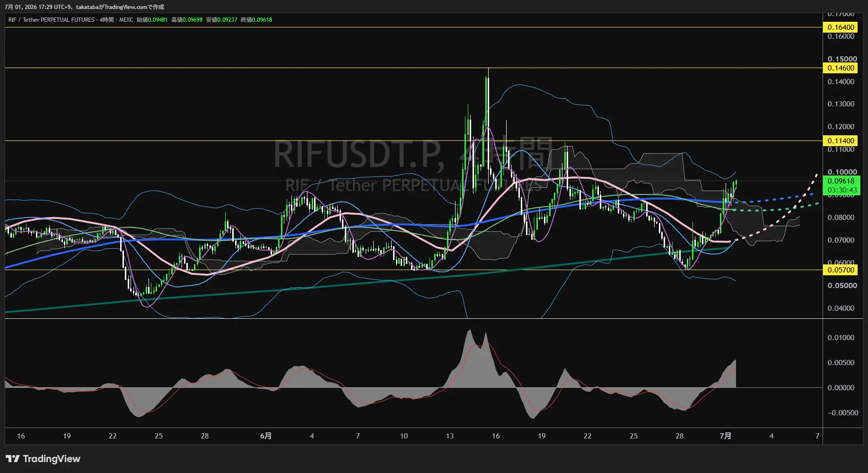The height and width of the screenshot is (473, 868).
Task: Click the 0.16400 yellow price label
Action: point(841,27)
